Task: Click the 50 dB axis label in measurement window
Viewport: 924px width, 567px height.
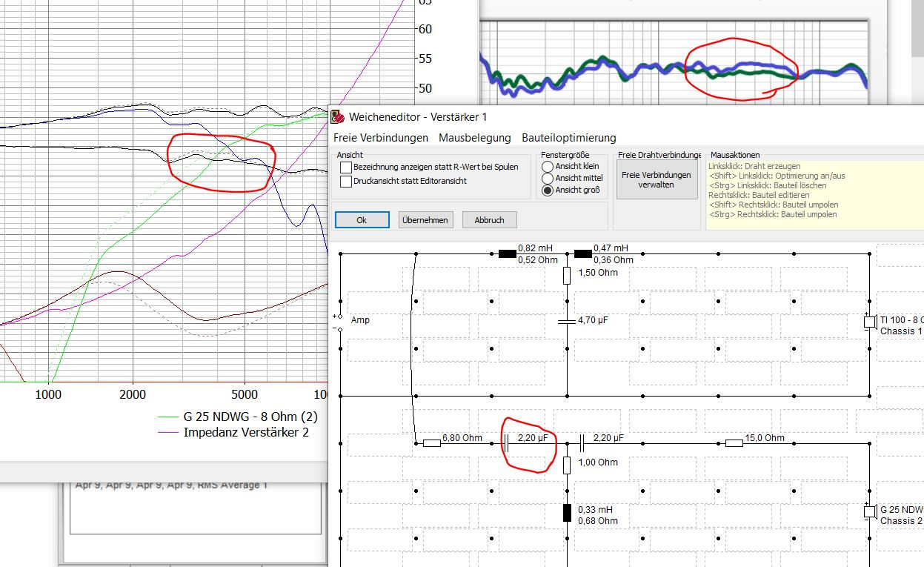Action: [x=425, y=88]
